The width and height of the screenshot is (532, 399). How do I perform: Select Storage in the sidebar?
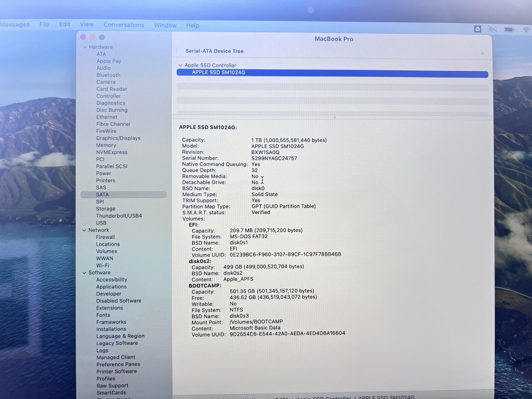[x=106, y=209]
